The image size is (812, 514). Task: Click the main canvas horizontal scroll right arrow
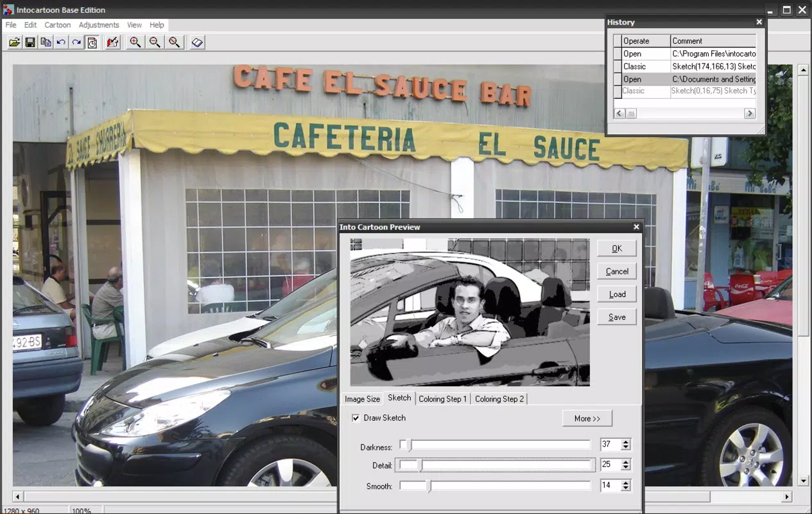(x=787, y=497)
